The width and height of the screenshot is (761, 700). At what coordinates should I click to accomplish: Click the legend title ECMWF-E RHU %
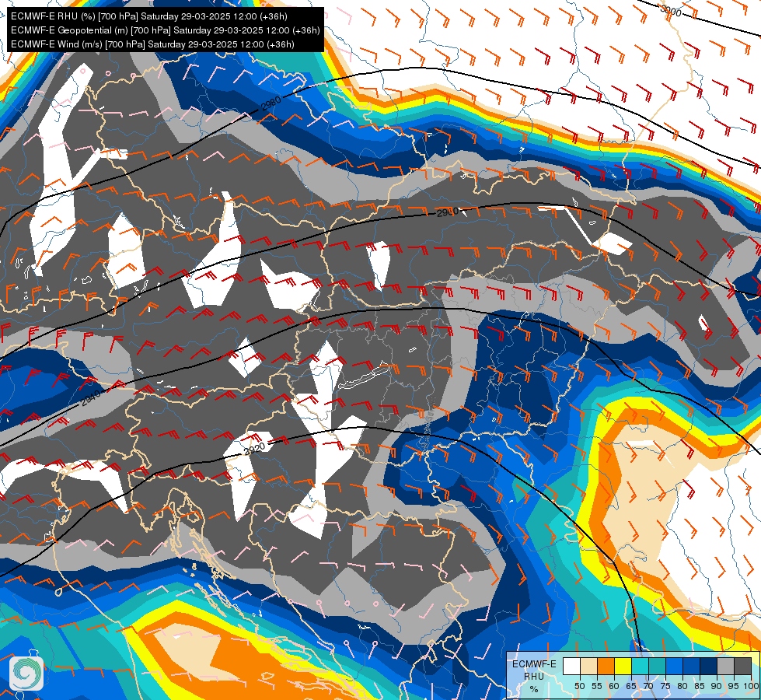[534, 676]
